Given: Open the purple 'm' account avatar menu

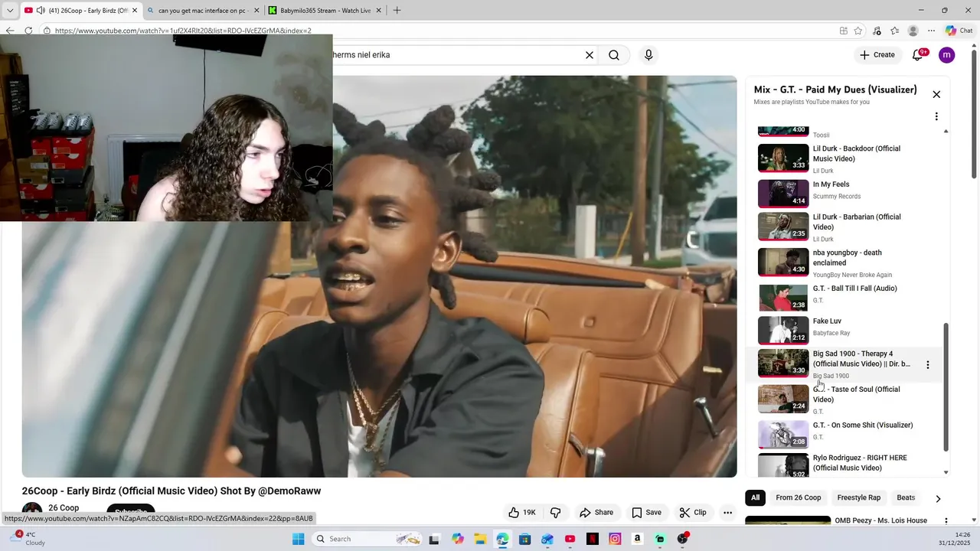Looking at the screenshot, I should (947, 55).
